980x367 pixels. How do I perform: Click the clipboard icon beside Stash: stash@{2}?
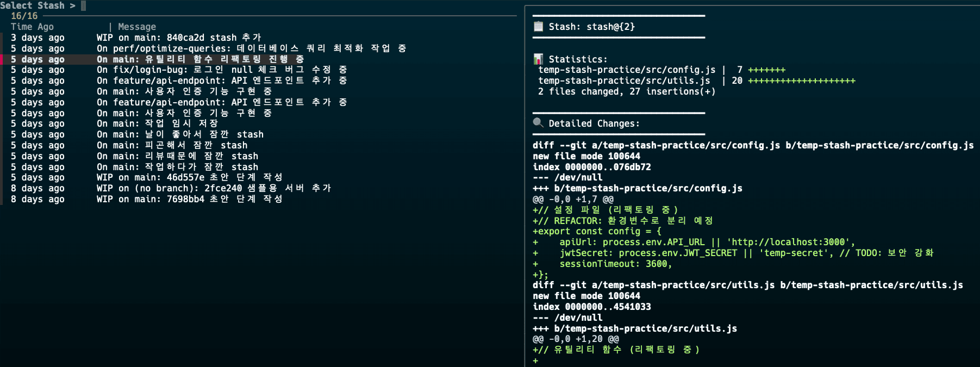pos(538,27)
